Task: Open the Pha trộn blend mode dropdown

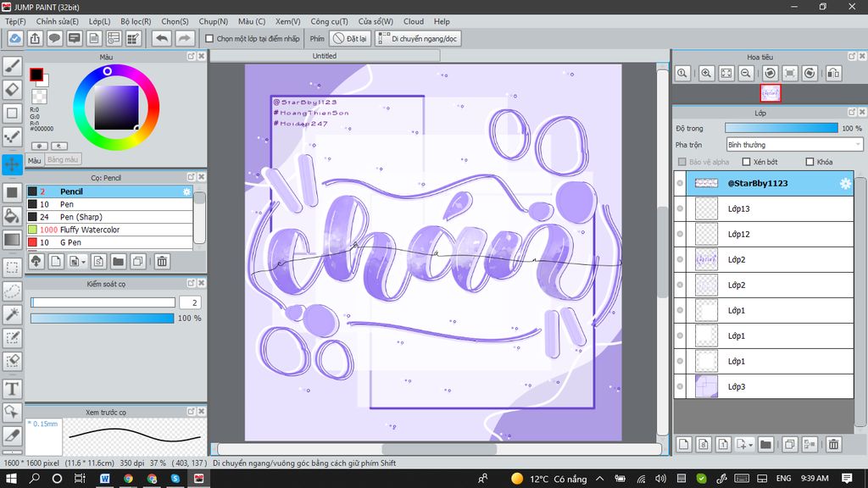Action: (794, 144)
